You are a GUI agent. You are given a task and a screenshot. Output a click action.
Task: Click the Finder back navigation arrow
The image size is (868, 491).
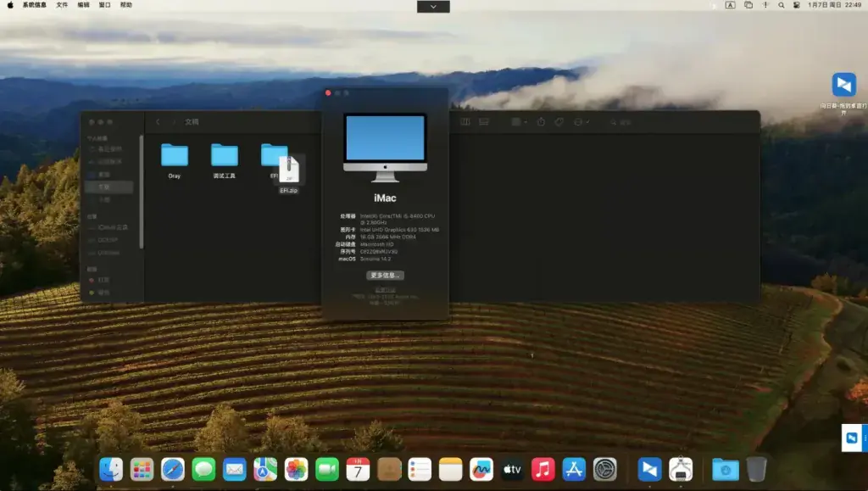pos(158,122)
